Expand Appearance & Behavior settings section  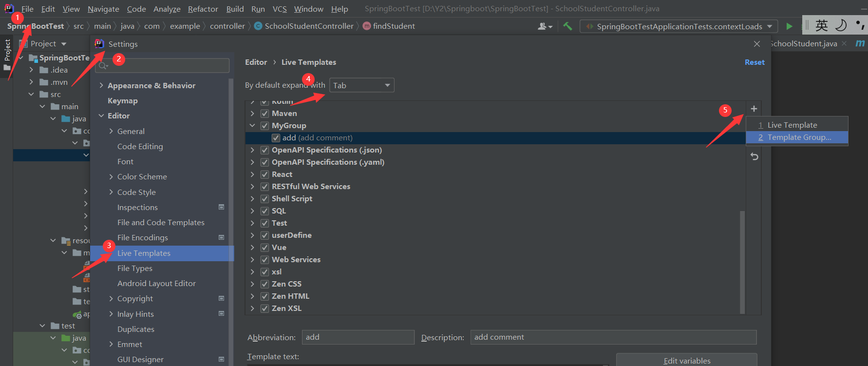(101, 85)
